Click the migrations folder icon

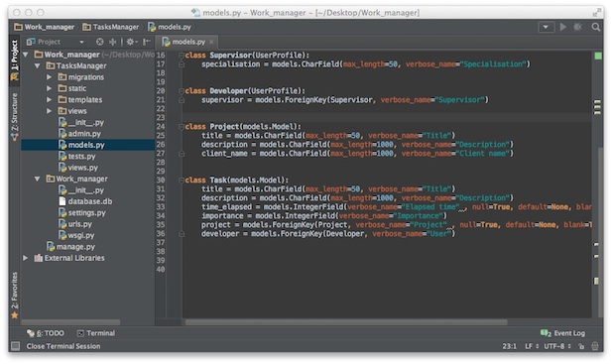click(x=62, y=77)
